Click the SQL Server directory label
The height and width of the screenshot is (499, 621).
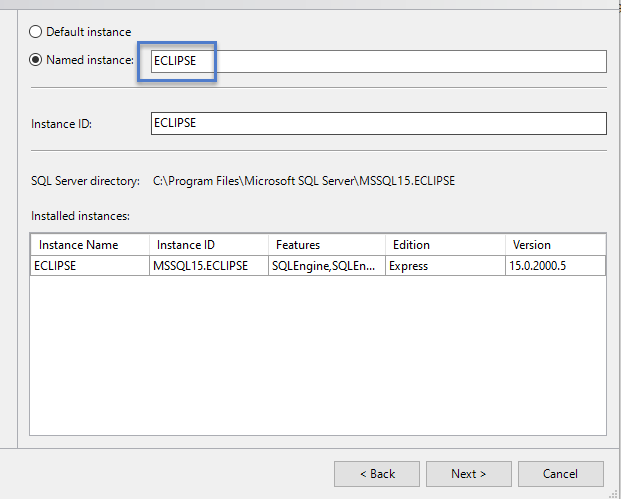pyautogui.click(x=85, y=181)
